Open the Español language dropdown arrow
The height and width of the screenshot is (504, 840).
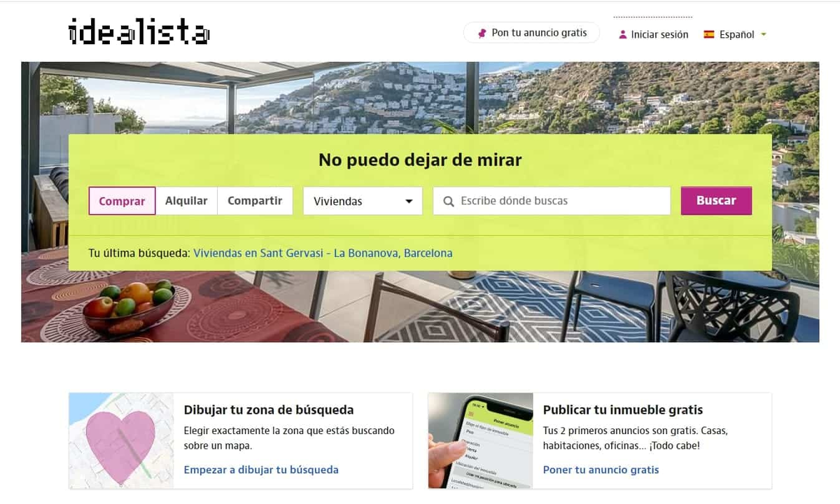coord(764,34)
